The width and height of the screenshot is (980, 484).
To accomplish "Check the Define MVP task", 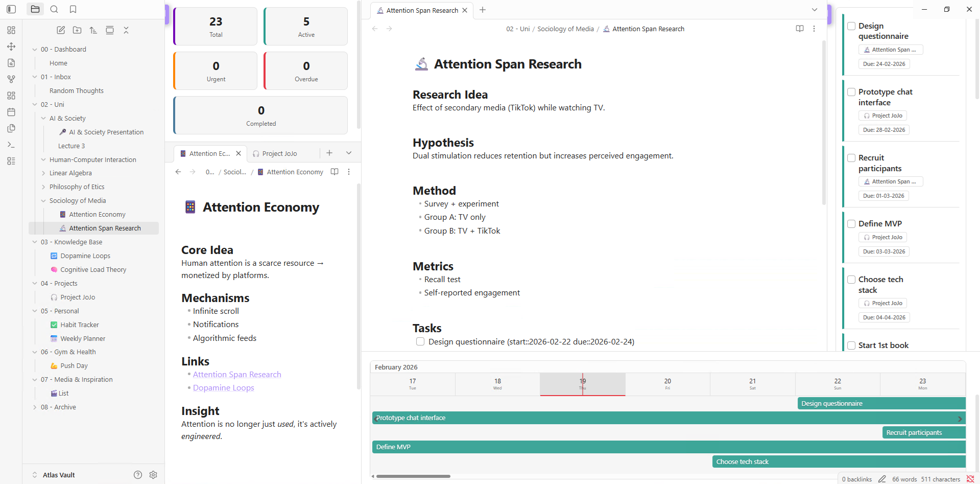I will [851, 224].
